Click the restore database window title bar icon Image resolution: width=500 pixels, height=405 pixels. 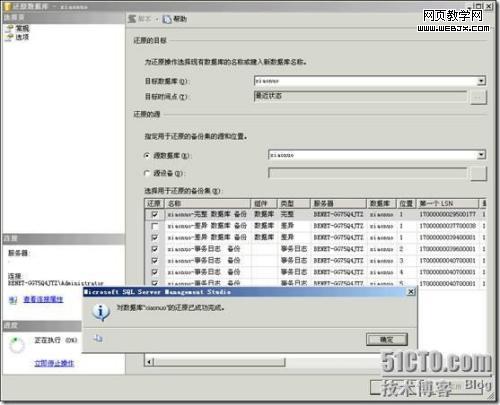7,6
